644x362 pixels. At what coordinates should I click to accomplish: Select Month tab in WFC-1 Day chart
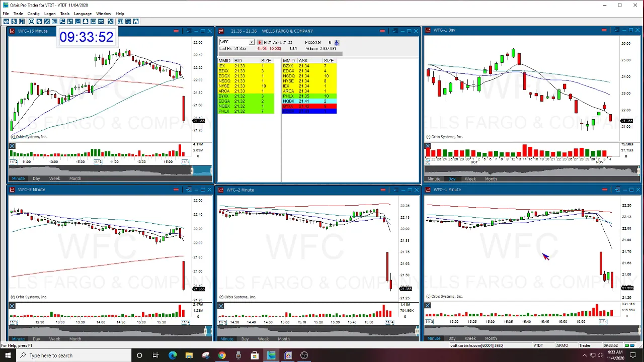click(491, 179)
